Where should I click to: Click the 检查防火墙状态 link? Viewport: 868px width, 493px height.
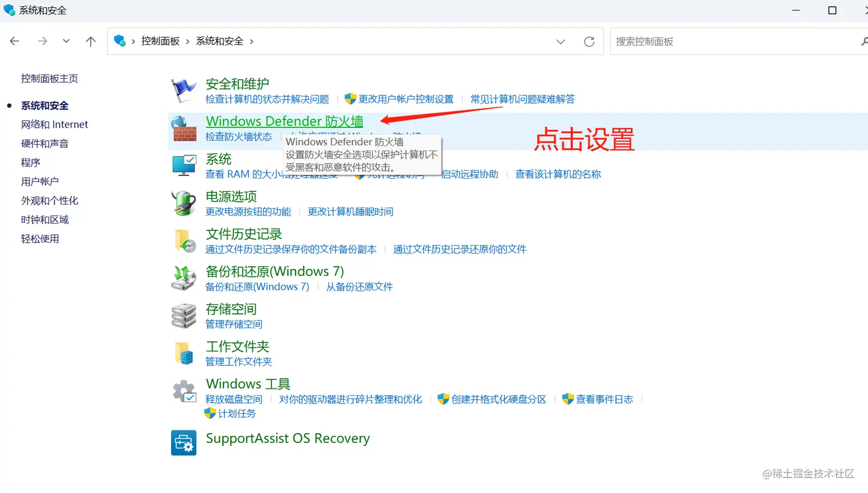(239, 137)
